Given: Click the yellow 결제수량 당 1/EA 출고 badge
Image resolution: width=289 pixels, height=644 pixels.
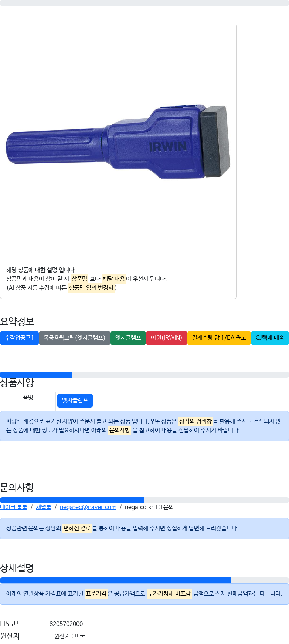Looking at the screenshot, I should 219,338.
